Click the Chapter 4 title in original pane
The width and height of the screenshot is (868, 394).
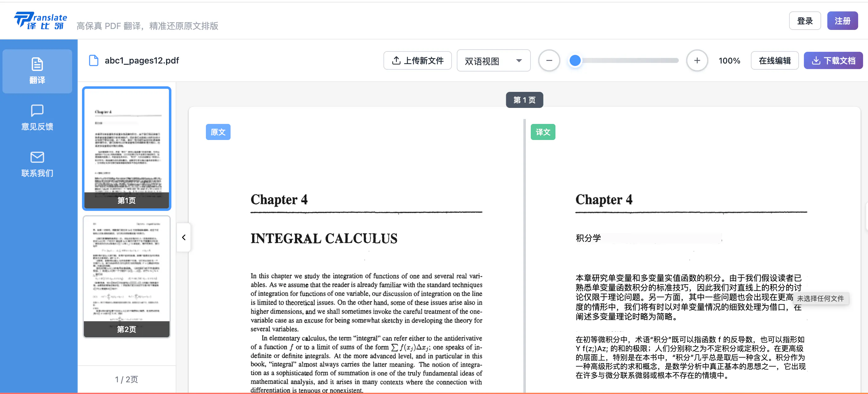pyautogui.click(x=279, y=199)
